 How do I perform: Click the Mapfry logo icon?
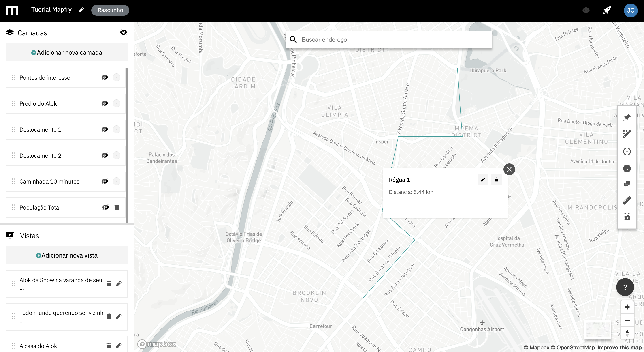click(x=12, y=11)
